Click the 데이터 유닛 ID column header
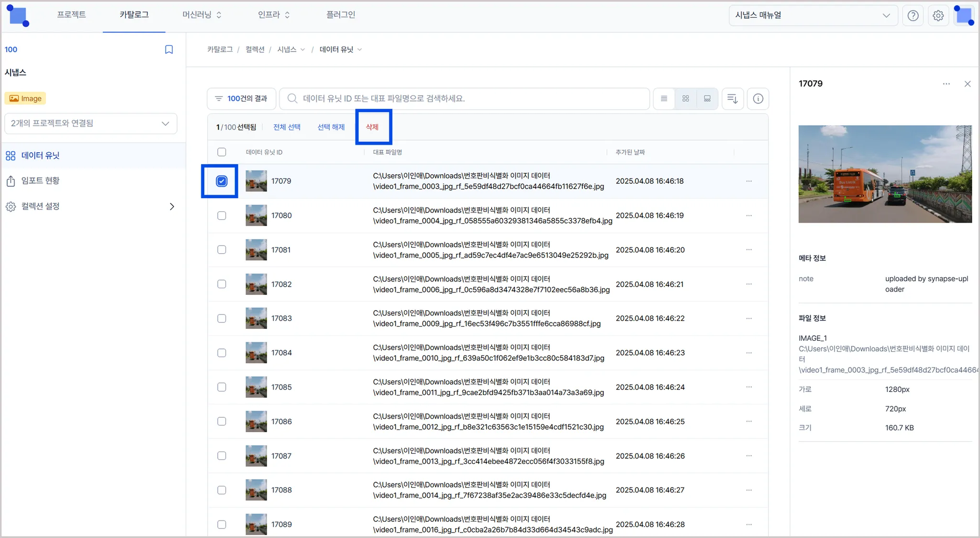This screenshot has height=538, width=980. [264, 152]
